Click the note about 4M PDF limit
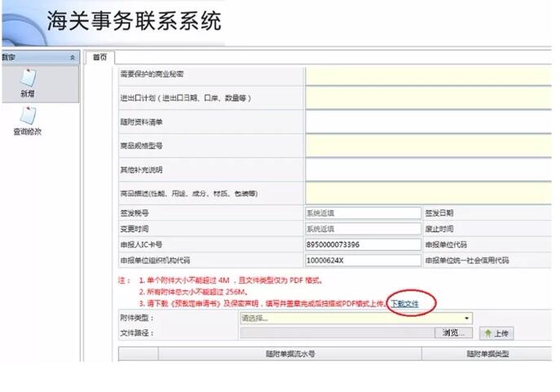Screen dimensions: 560x392 pyautogui.click(x=231, y=280)
